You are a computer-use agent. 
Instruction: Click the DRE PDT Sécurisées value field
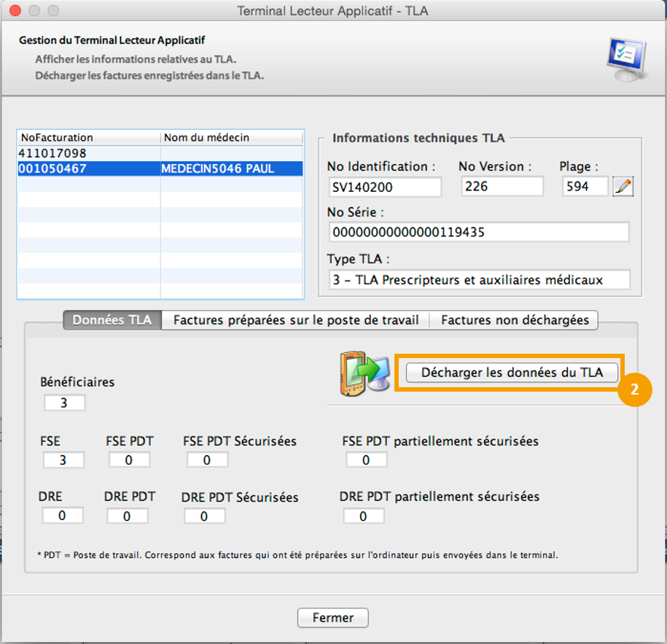click(205, 516)
